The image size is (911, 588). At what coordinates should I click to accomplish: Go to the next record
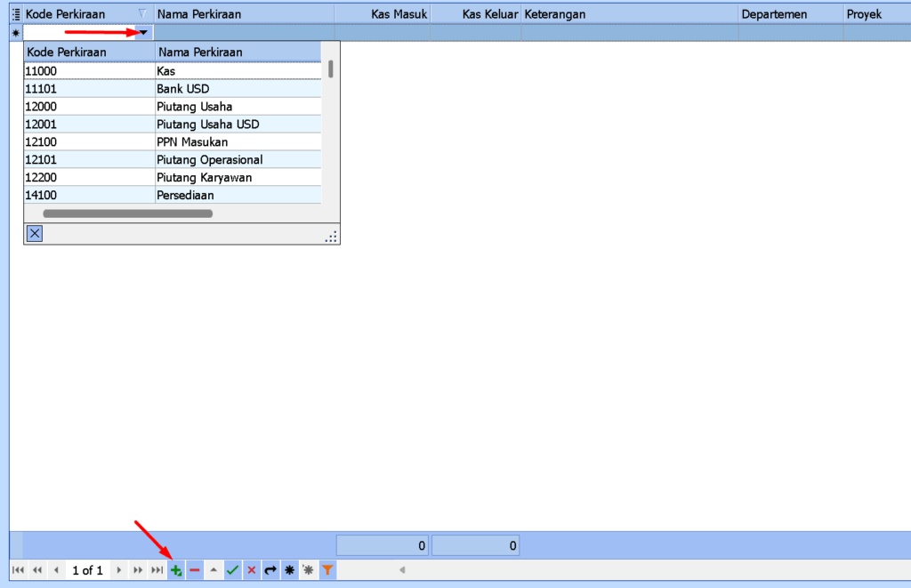tap(118, 570)
